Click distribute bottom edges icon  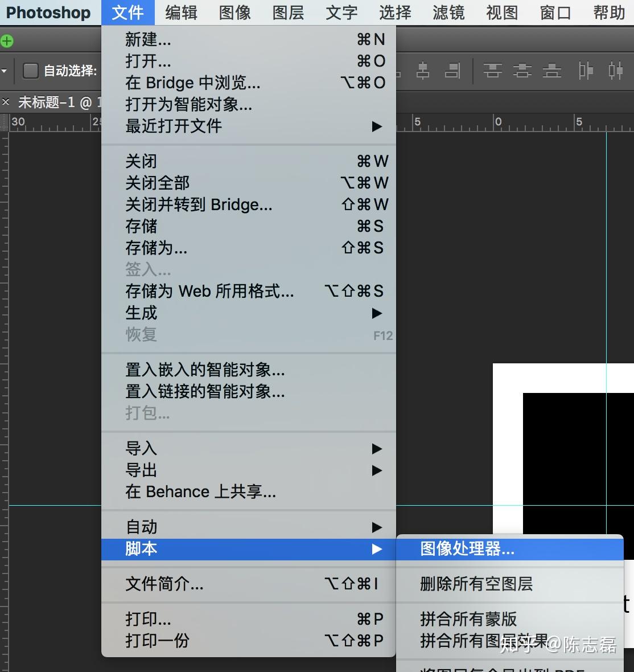(x=551, y=70)
